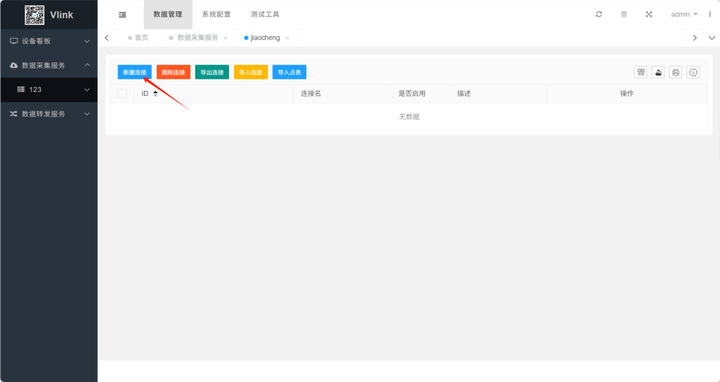
Task: Sort table by ID column arrows
Action: pyautogui.click(x=155, y=94)
